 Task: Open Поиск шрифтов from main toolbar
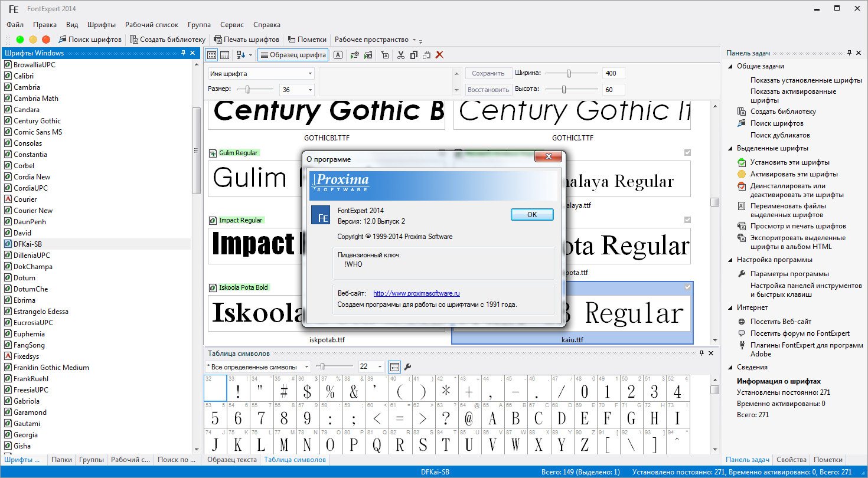pos(90,40)
